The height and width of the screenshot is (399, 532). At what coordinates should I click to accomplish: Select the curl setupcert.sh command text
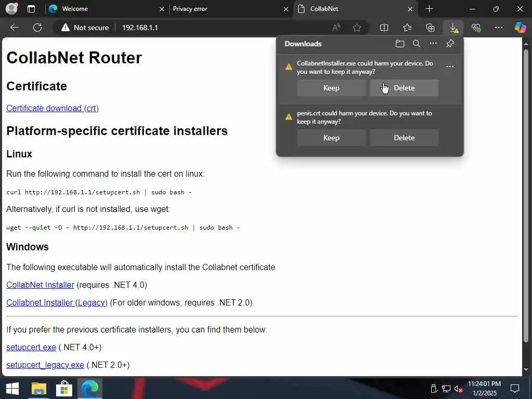(99, 192)
